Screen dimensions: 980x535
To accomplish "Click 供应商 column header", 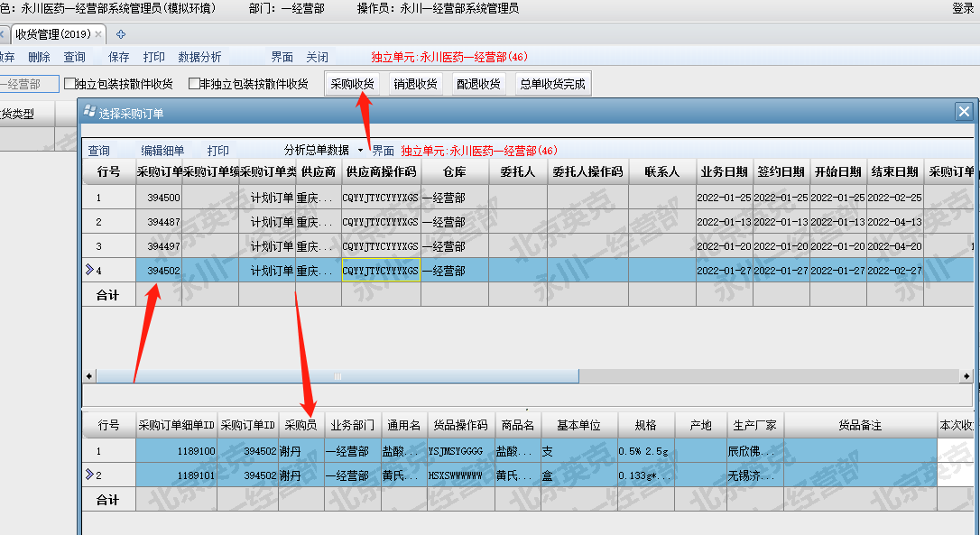I will coord(319,171).
